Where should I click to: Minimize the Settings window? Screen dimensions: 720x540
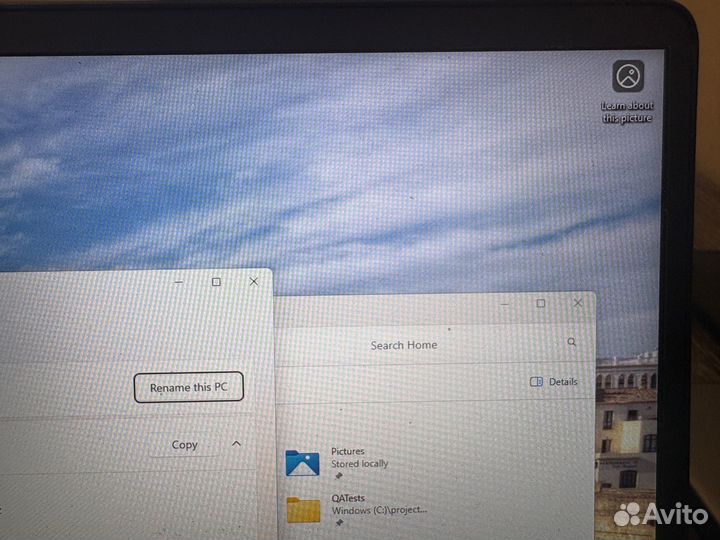[x=178, y=282]
